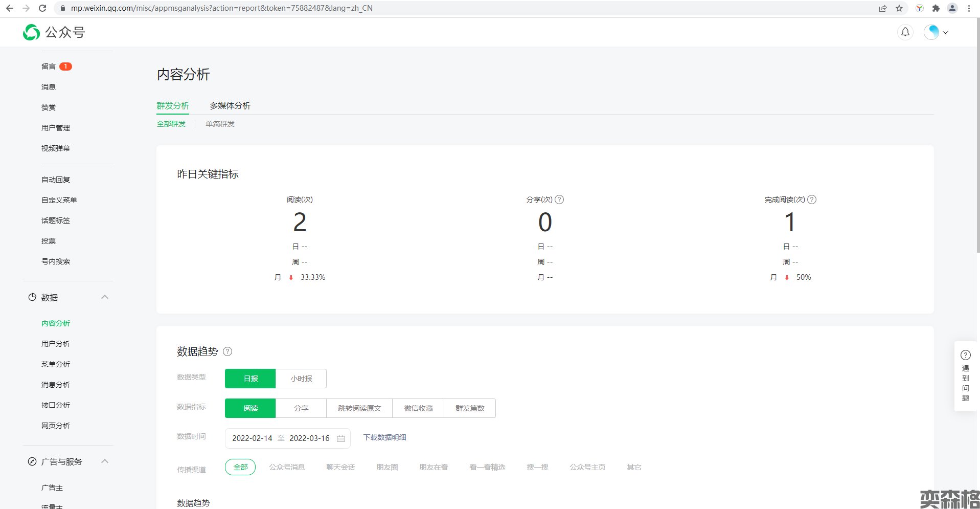Click 下载数据明细 link
The width and height of the screenshot is (980, 509).
(384, 437)
